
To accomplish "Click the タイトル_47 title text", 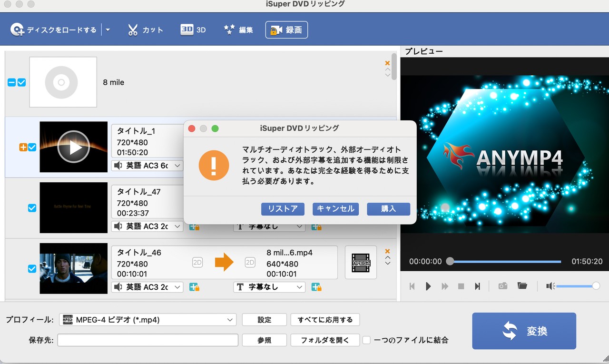I will coord(139,192).
